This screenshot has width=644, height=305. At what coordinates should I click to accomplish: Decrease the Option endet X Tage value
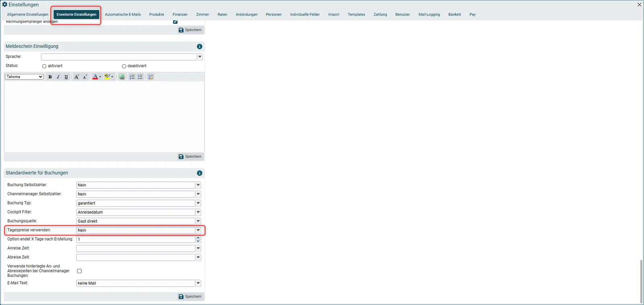click(198, 241)
